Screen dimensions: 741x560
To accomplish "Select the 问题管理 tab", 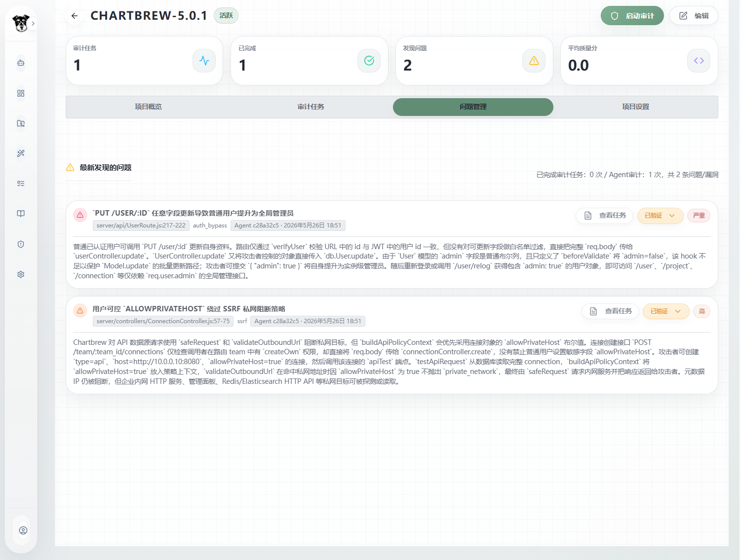I will [473, 107].
